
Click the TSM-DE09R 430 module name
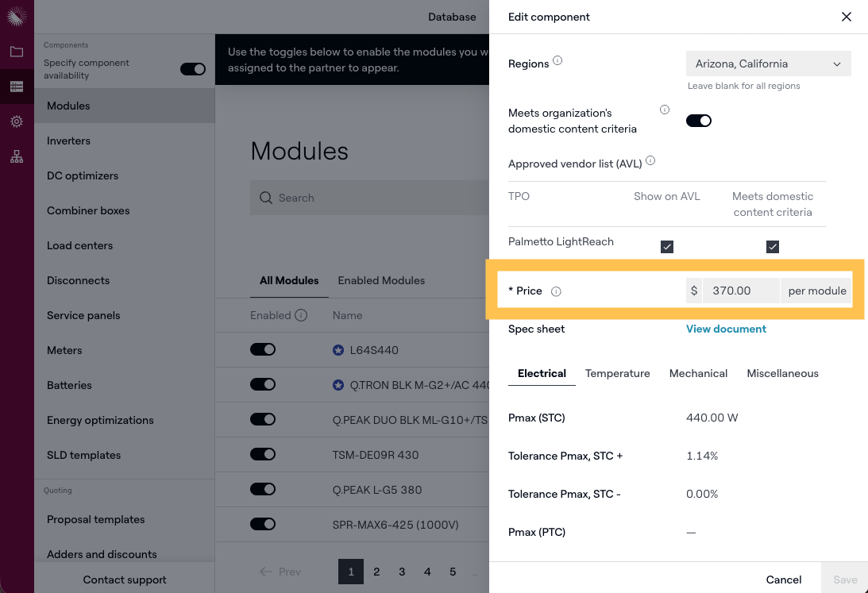pos(376,455)
